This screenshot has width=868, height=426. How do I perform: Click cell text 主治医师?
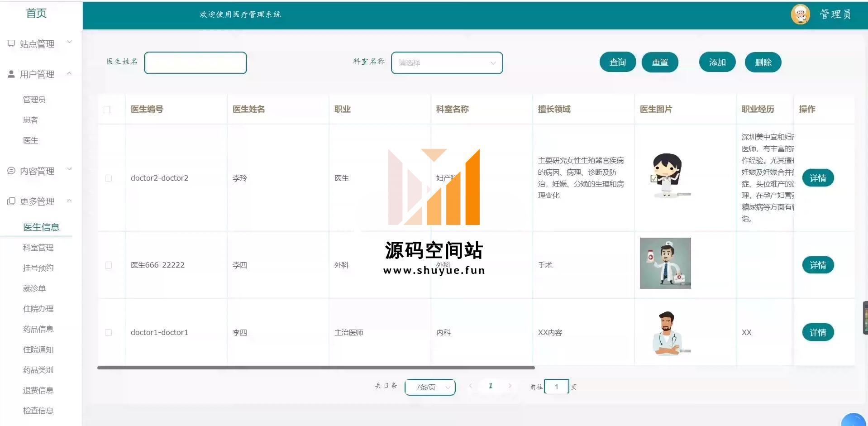[x=349, y=333]
